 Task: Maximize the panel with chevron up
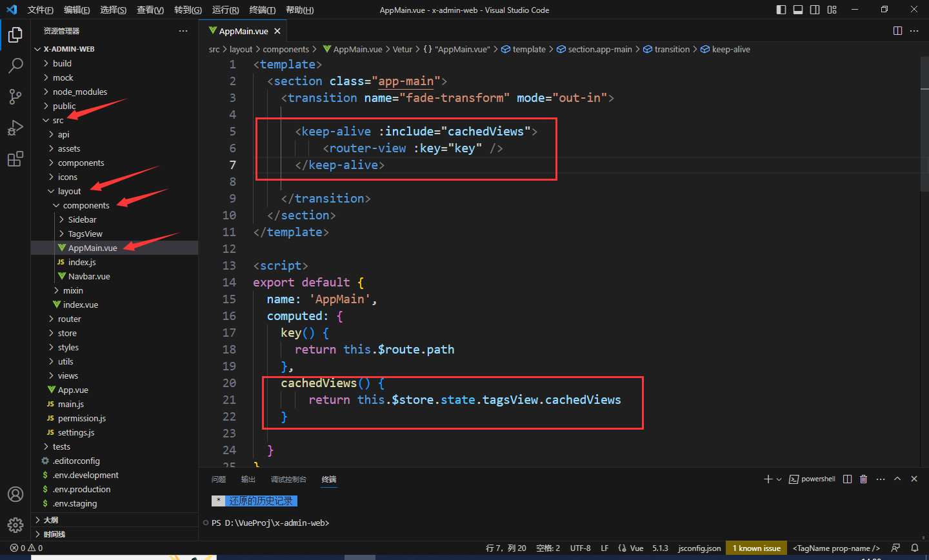(x=897, y=479)
